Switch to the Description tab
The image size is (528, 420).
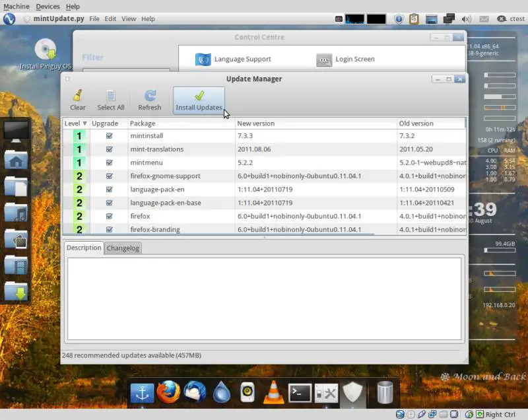84,248
